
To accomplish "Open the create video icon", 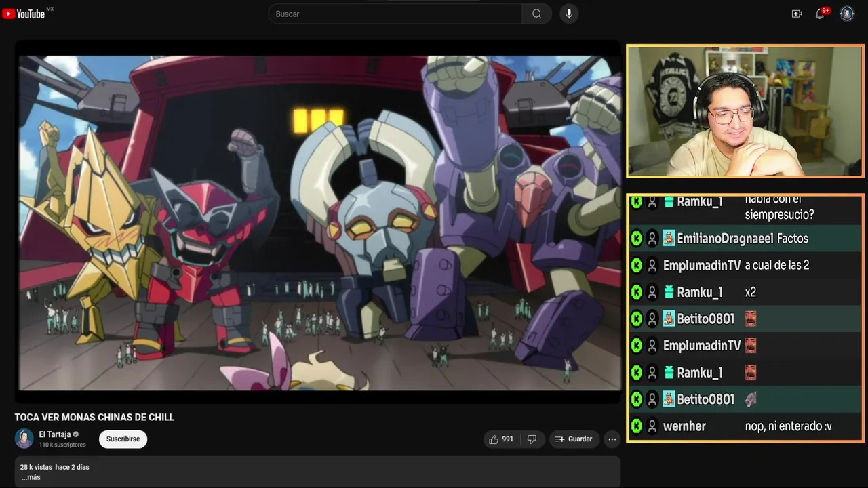I will 797,14.
